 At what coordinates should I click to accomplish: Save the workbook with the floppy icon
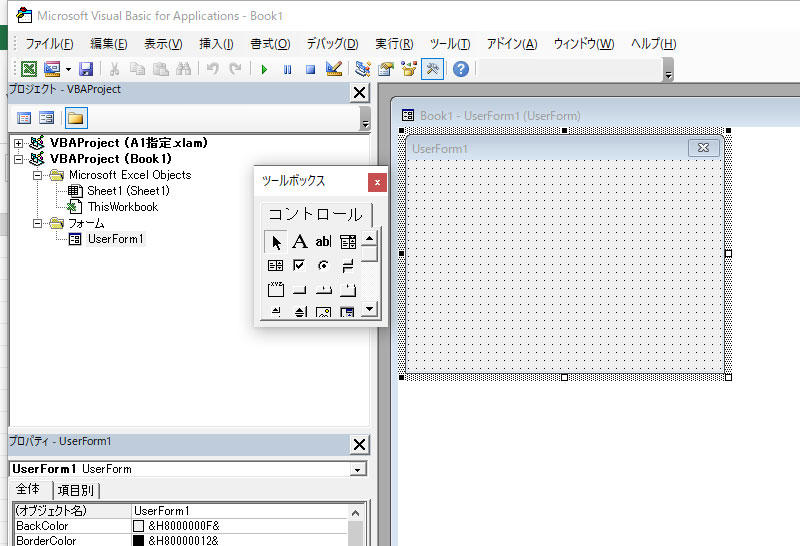(x=86, y=69)
